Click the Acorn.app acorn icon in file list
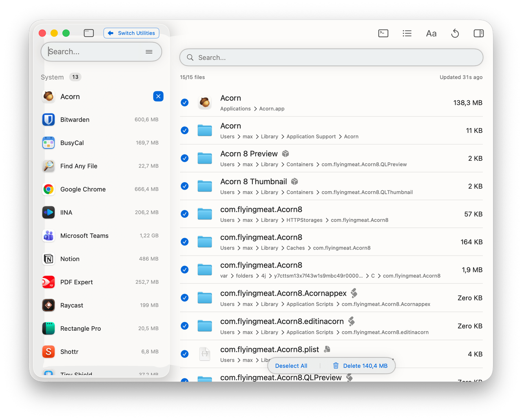The width and height of the screenshot is (522, 420). click(205, 102)
